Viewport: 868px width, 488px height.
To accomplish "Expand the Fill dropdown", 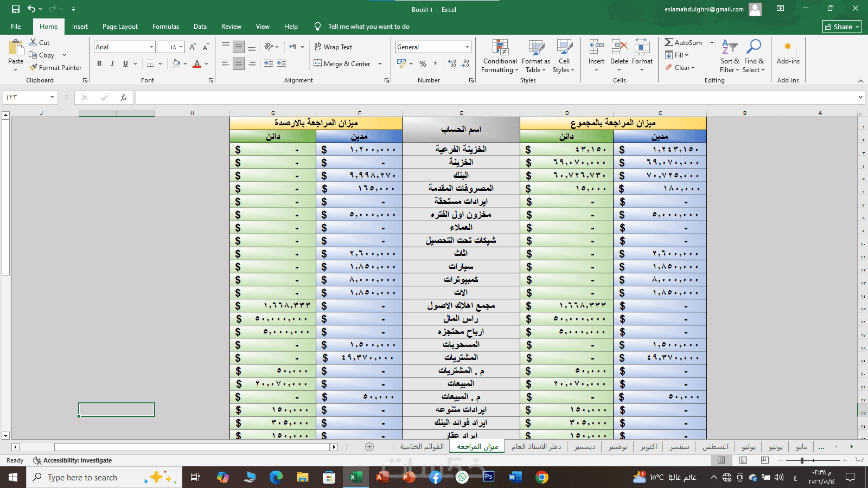I will click(686, 55).
